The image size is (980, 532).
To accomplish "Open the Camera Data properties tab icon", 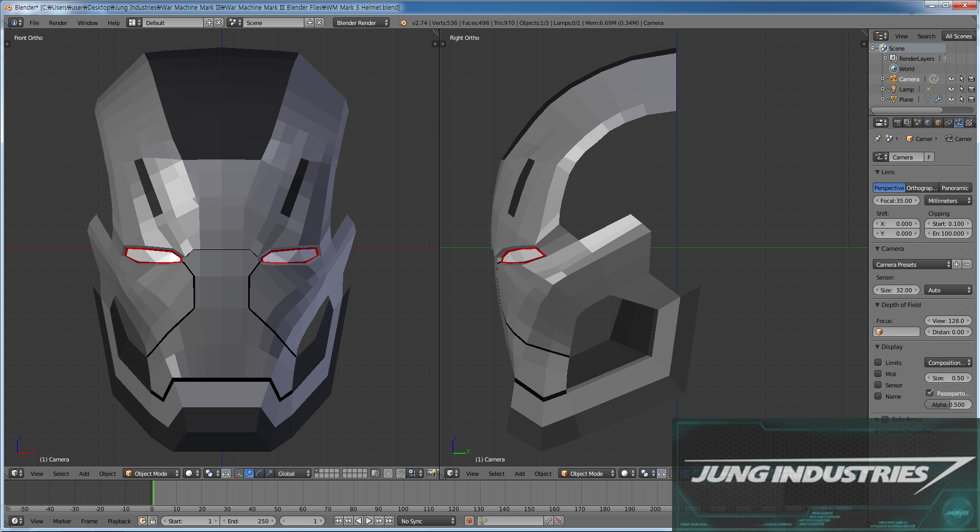I will click(959, 123).
